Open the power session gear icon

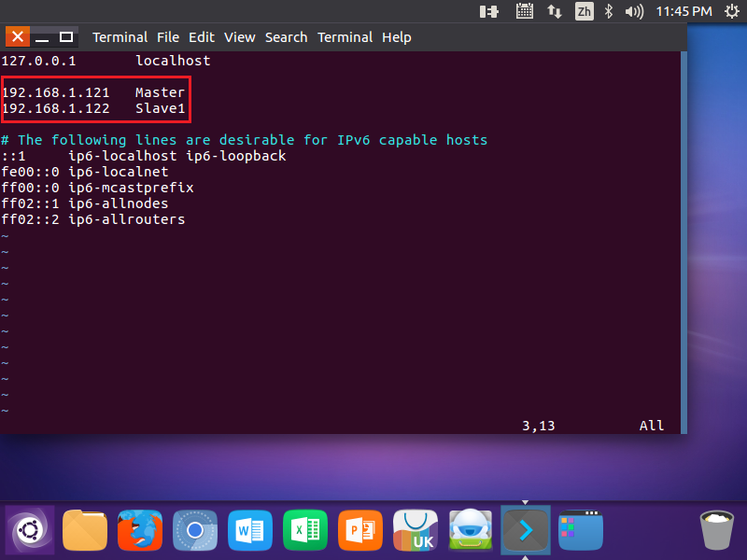(732, 11)
